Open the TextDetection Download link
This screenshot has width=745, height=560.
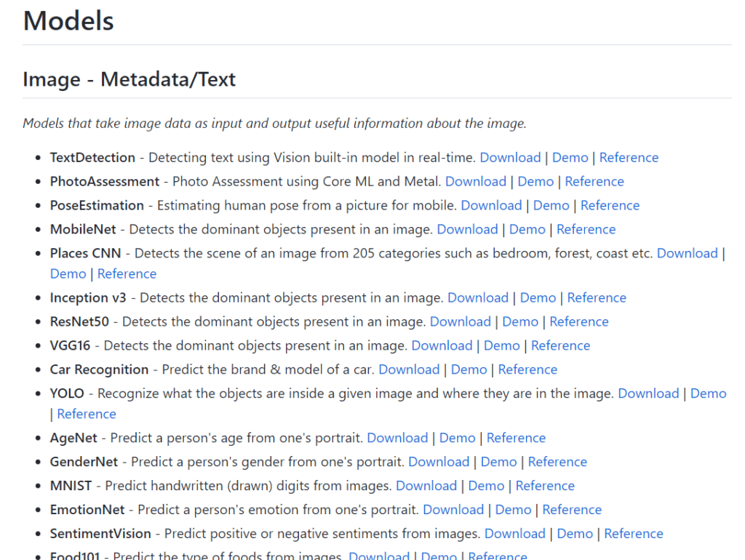pos(510,158)
